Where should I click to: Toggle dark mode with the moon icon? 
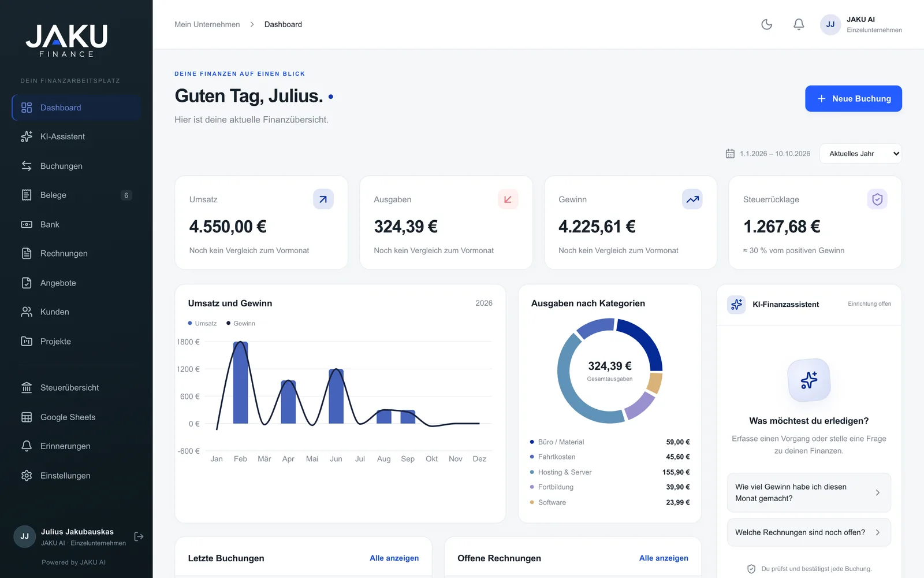(x=766, y=24)
